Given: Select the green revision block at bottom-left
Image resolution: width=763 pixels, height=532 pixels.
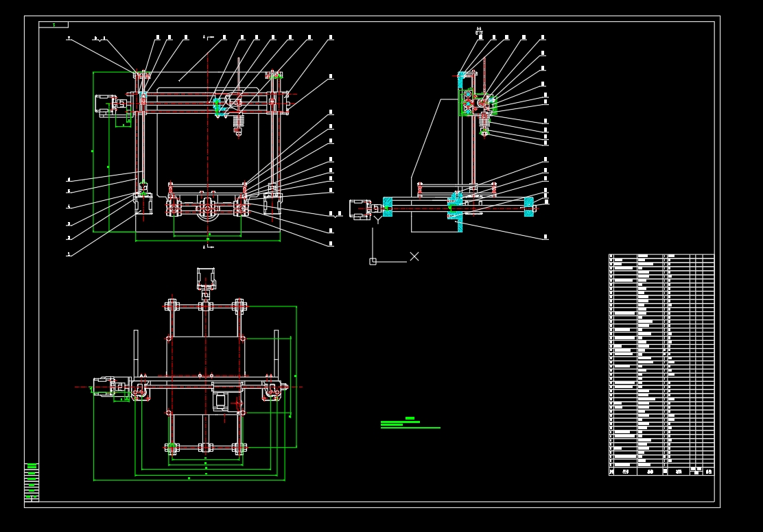Looking at the screenshot, I should tap(32, 482).
